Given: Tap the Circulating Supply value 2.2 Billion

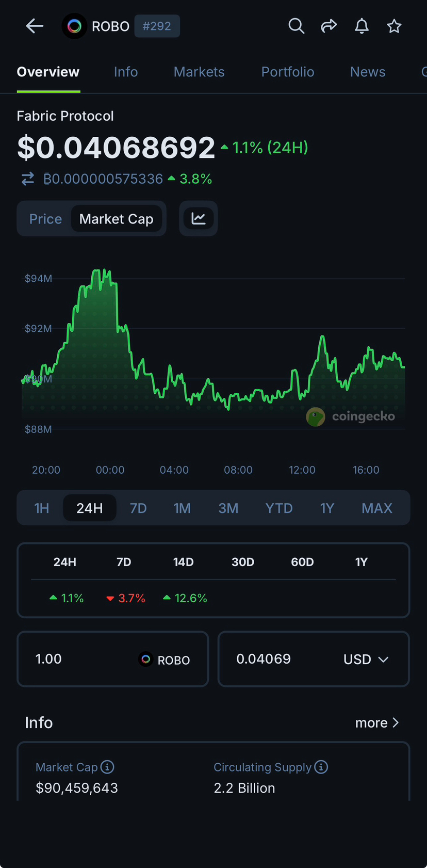Looking at the screenshot, I should (244, 788).
